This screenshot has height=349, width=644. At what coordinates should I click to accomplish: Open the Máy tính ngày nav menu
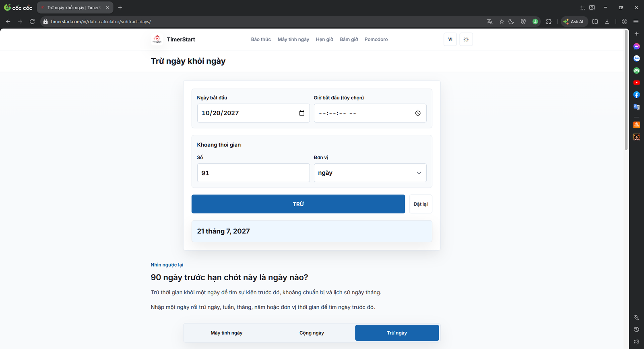(293, 39)
